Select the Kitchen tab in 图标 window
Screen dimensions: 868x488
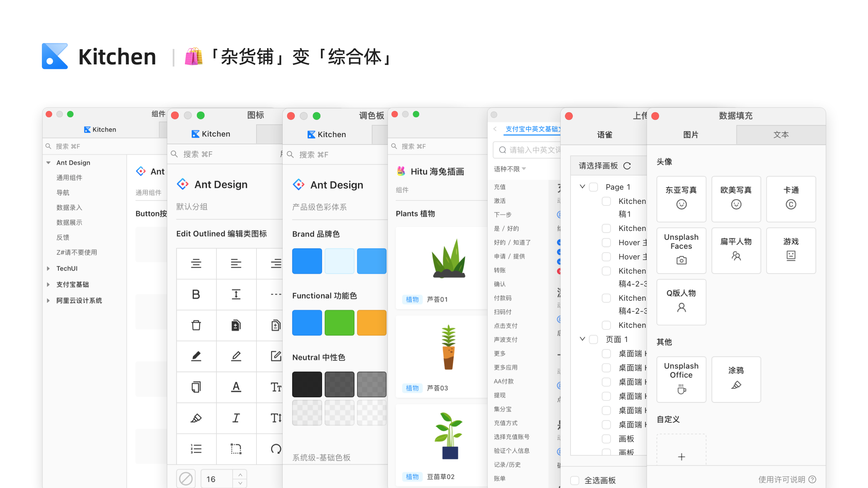pos(211,134)
